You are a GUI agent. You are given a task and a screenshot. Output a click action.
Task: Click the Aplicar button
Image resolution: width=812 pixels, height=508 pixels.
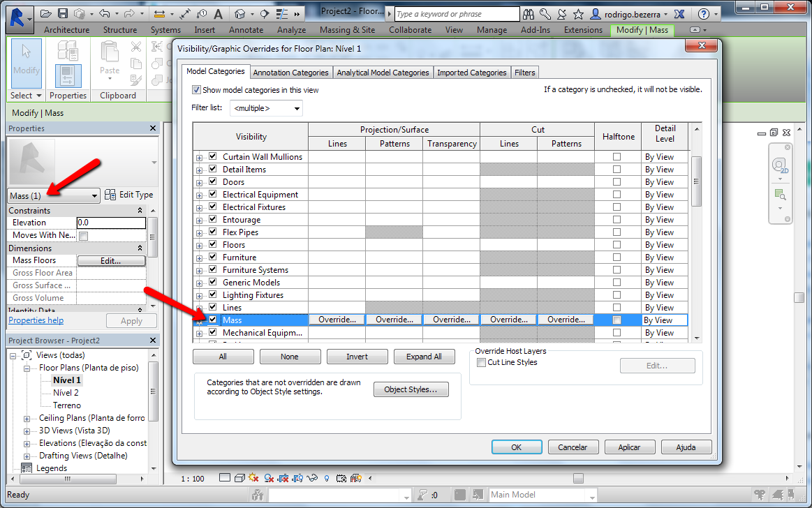coord(629,447)
